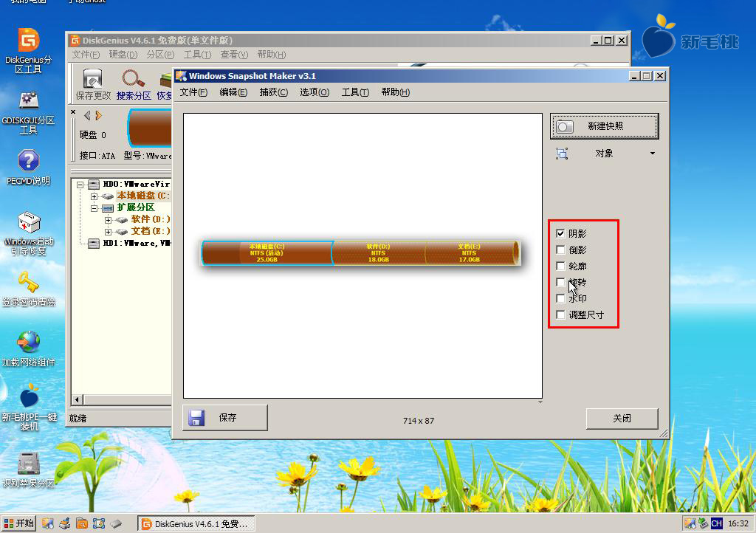Select HD1 VMware disk in tree
Screen dimensions: 756x533
[137, 244]
